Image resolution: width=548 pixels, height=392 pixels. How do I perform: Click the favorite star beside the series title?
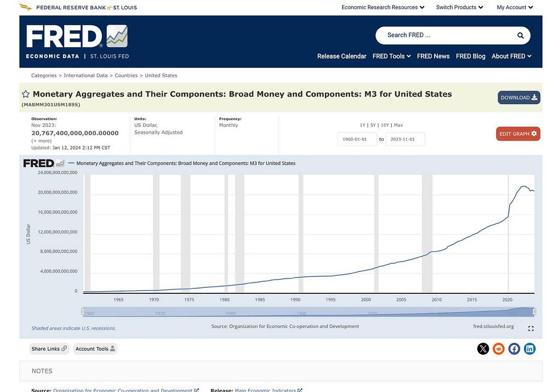pyautogui.click(x=26, y=94)
